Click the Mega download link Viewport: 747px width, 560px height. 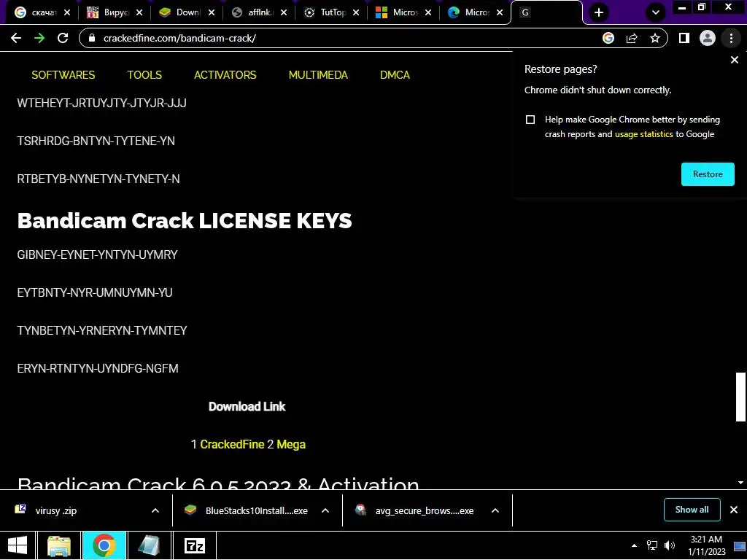[x=291, y=445]
